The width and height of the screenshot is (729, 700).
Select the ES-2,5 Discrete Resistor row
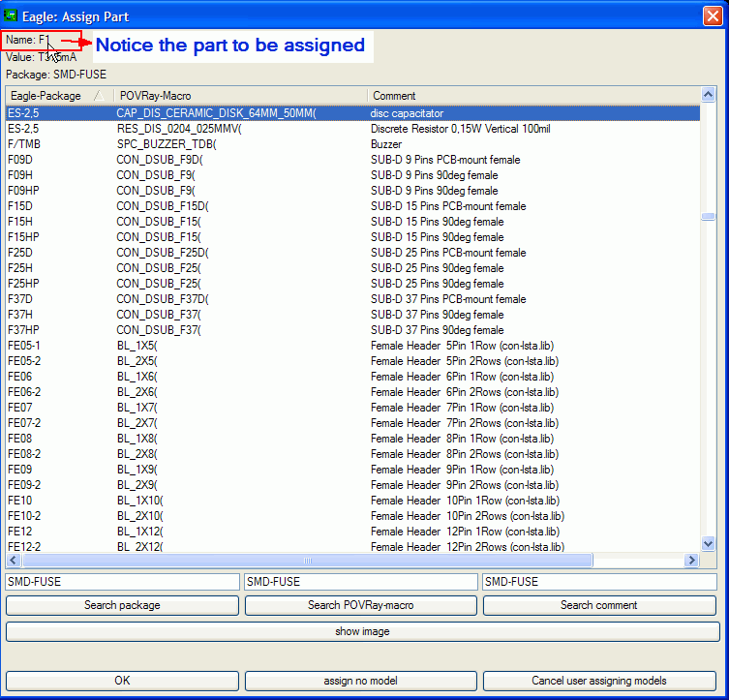click(352, 129)
